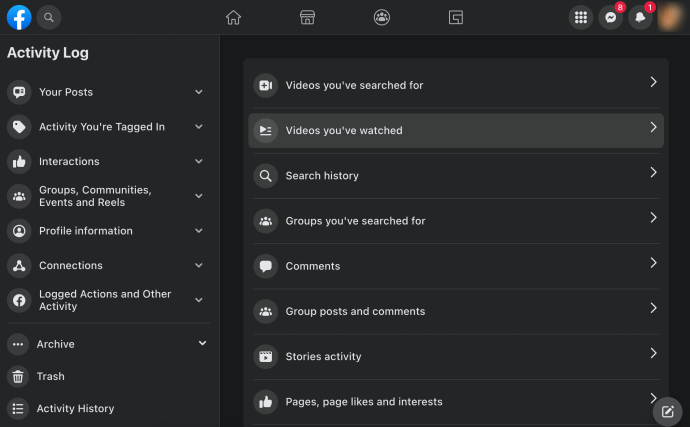Open the Marketplace storefront icon
Viewport: 690px width, 427px height.
coord(307,18)
